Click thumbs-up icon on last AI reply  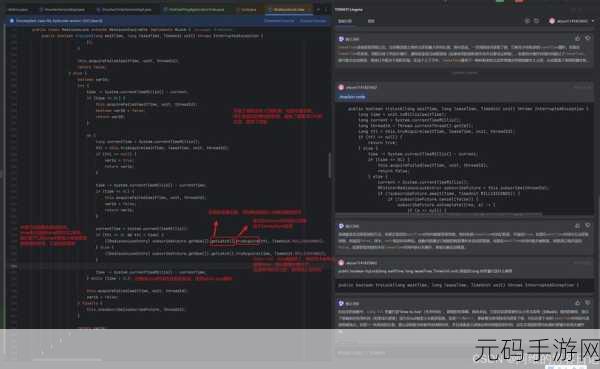(577, 303)
